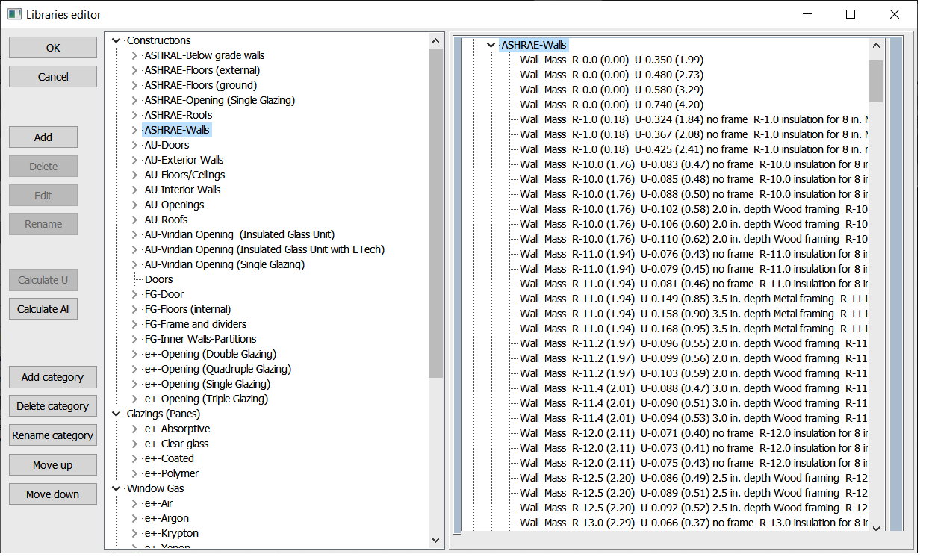Click the Move down button
Image resolution: width=926 pixels, height=560 pixels.
(53, 494)
